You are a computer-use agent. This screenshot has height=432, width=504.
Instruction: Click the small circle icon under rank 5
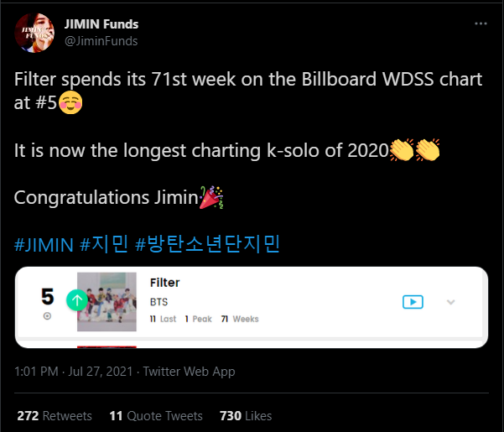(x=47, y=316)
